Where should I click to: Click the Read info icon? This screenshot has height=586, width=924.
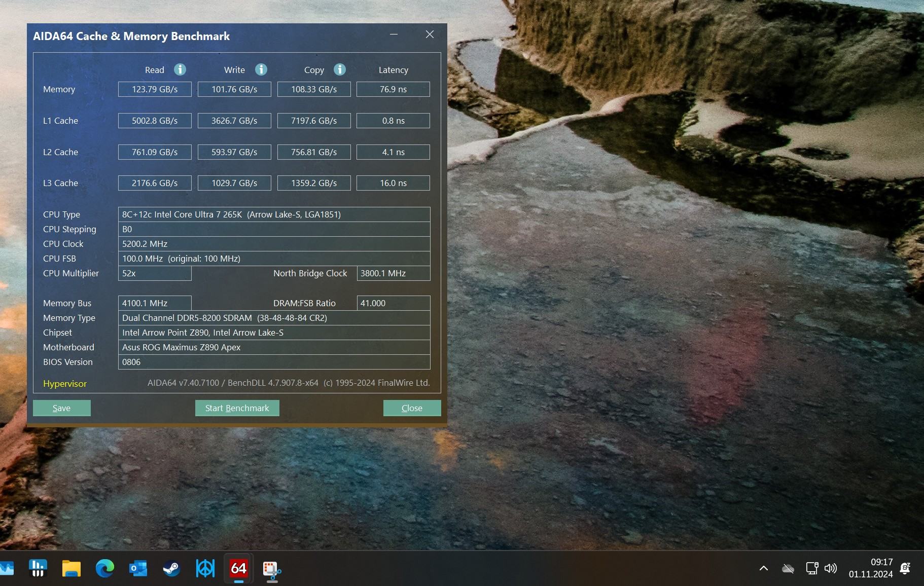[180, 69]
